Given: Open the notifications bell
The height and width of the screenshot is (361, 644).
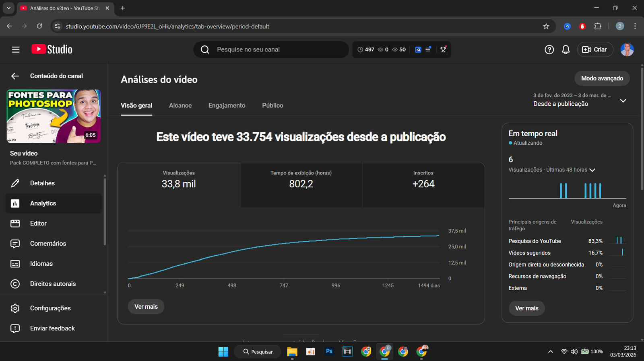Looking at the screenshot, I should pyautogui.click(x=566, y=49).
